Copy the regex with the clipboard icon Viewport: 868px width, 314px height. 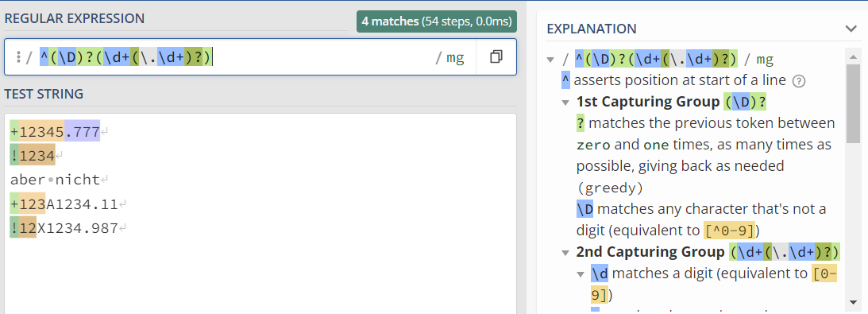pyautogui.click(x=496, y=56)
